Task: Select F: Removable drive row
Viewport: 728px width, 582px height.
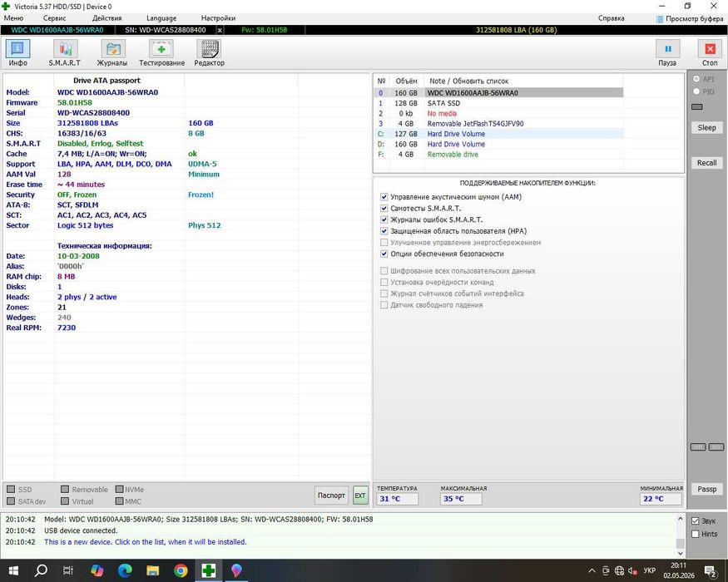Action: point(498,154)
